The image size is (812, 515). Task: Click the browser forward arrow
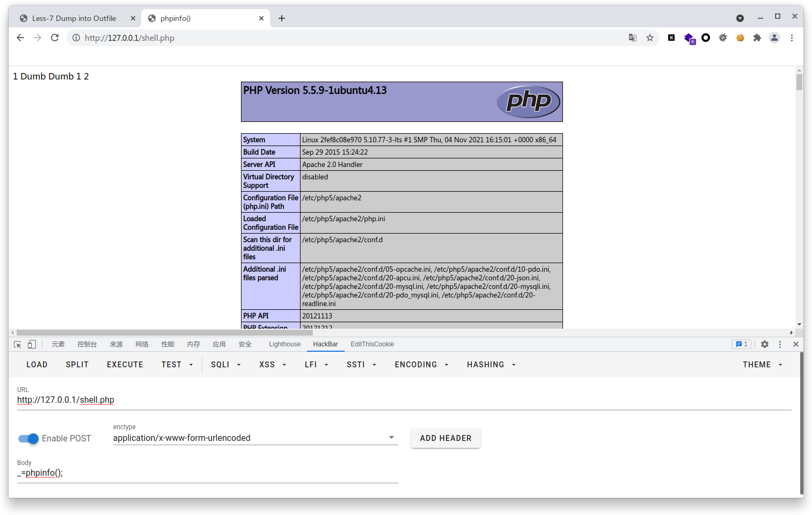click(38, 38)
